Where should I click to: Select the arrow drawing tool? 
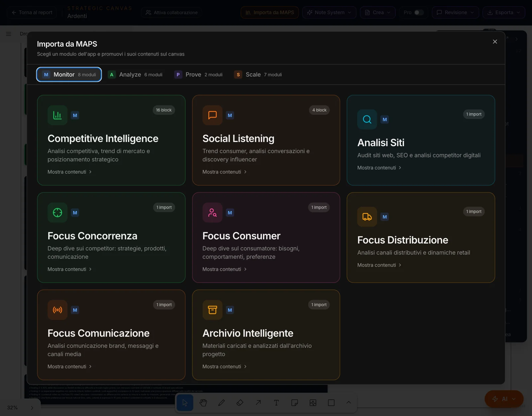coord(258,403)
